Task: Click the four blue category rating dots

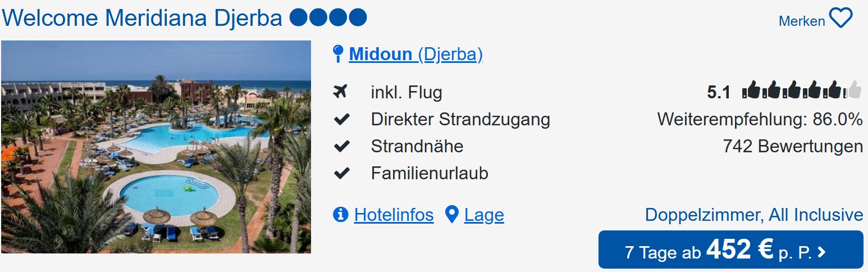Action: 328,19
